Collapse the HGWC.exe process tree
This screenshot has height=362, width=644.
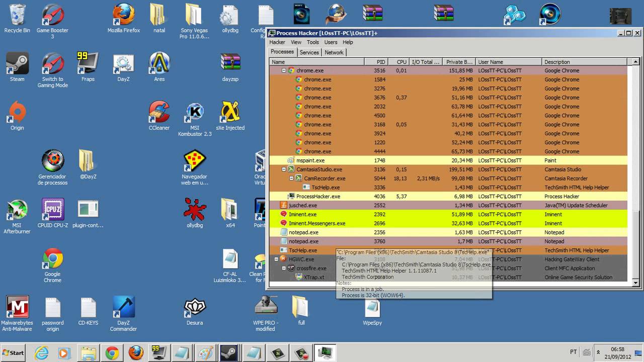[x=276, y=259]
